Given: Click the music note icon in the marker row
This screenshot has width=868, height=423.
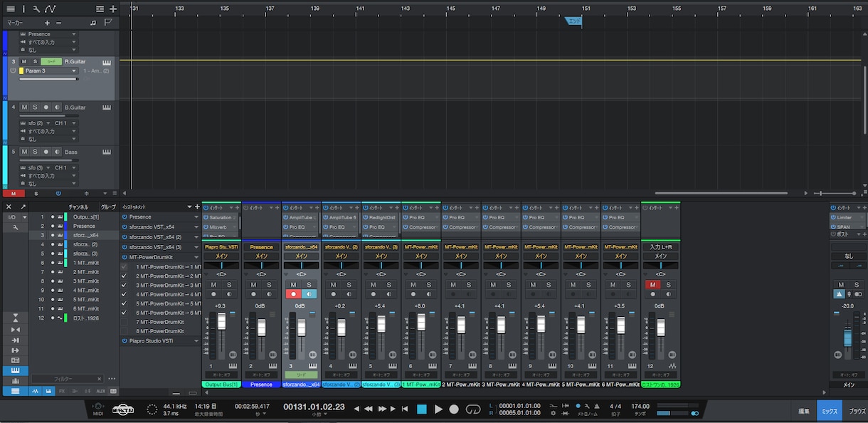Looking at the screenshot, I should point(93,23).
